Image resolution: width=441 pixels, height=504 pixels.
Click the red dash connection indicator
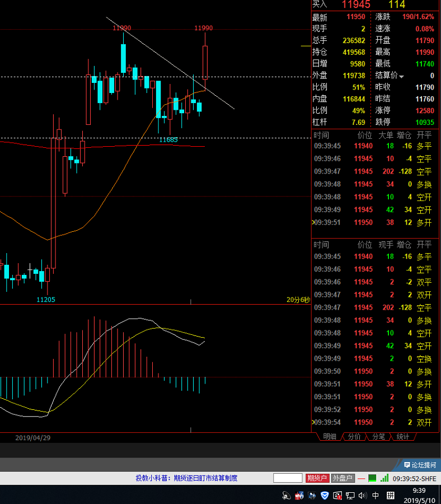point(362,478)
